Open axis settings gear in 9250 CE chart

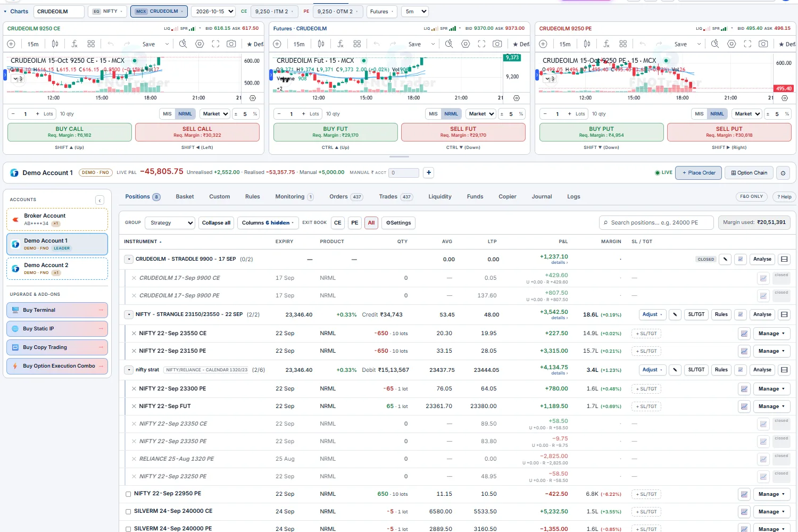pos(253,98)
